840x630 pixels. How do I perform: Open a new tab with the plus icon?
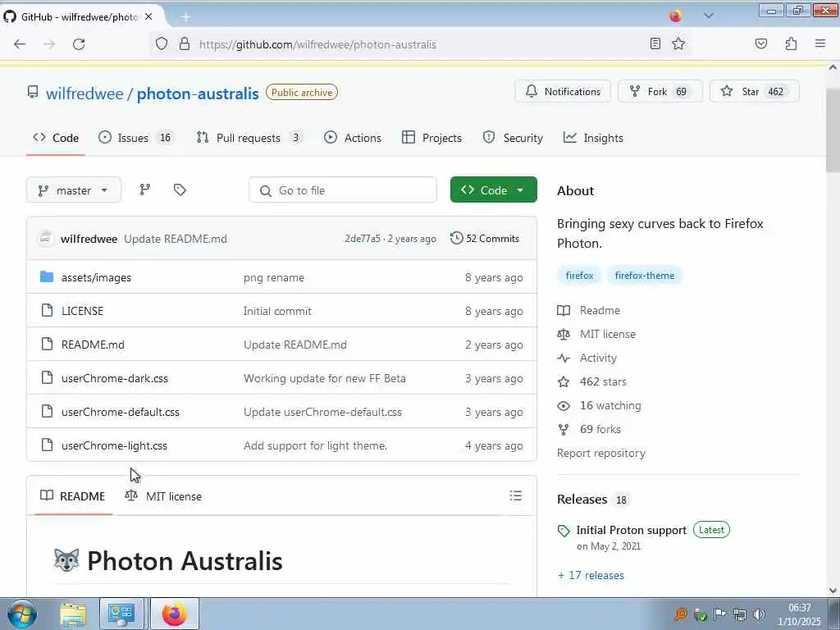click(x=185, y=17)
